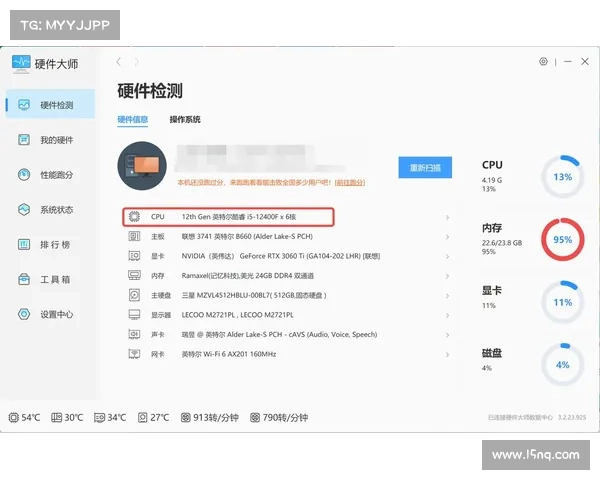Click the 磁盘 4% usage ring

point(562,365)
